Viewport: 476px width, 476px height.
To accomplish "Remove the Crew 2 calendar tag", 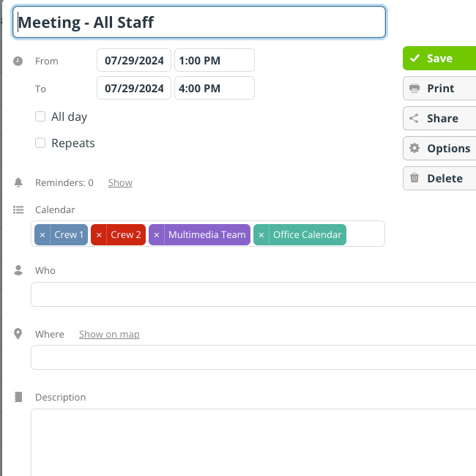I will click(99, 234).
